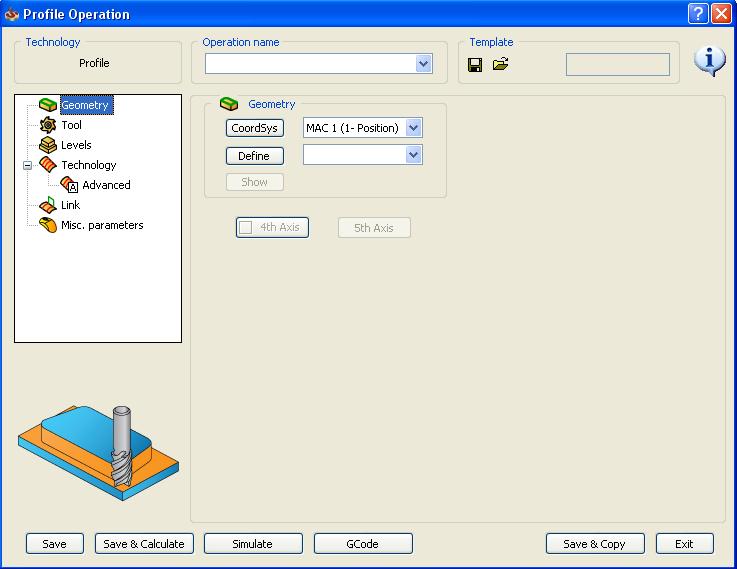Click the Misc. parameters mouse icon

pos(48,225)
